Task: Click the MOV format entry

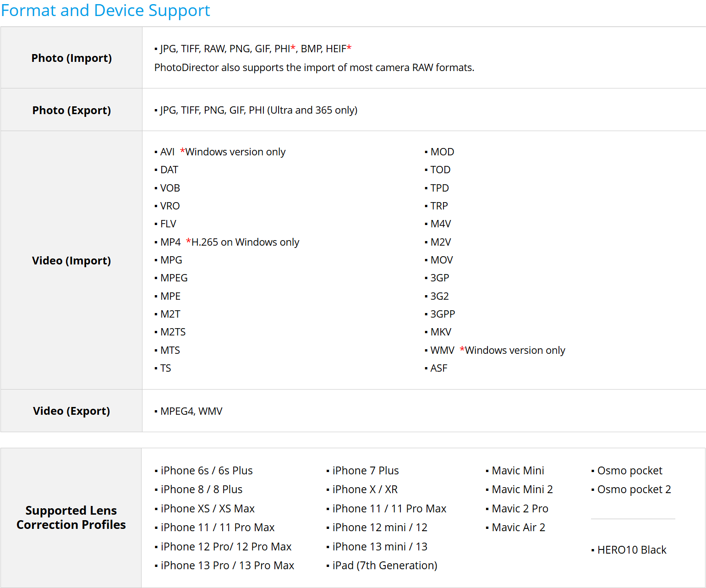Action: pos(442,260)
